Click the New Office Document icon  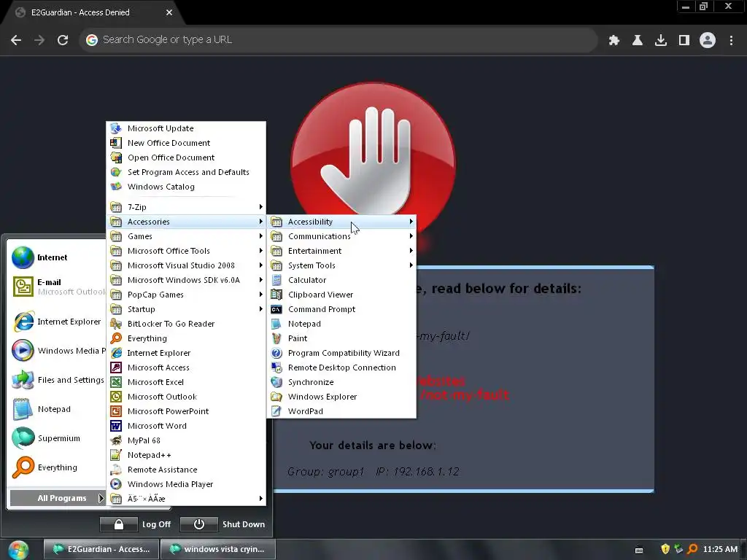pos(116,143)
